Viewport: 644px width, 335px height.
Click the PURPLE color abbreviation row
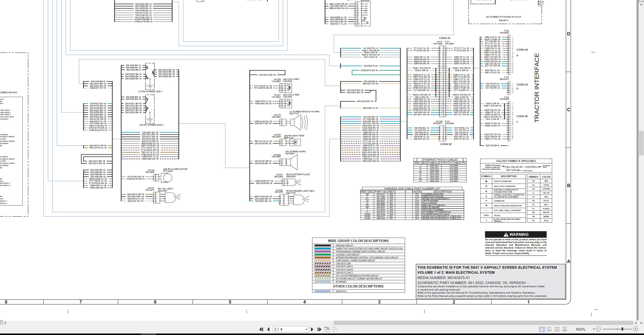[x=539, y=209]
